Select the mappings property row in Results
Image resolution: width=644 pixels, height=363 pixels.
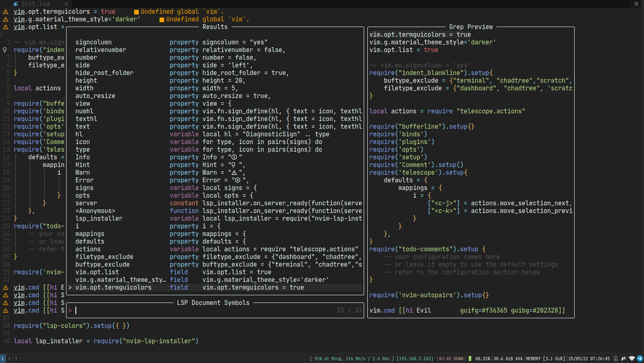216,234
